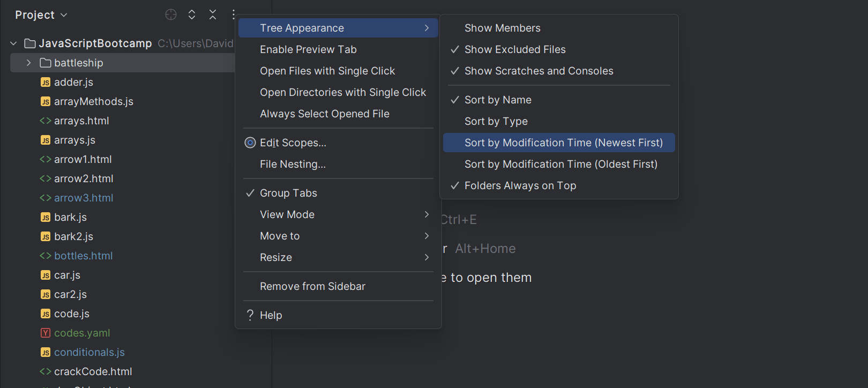
Task: Click the battleship folder icon
Action: pos(46,63)
